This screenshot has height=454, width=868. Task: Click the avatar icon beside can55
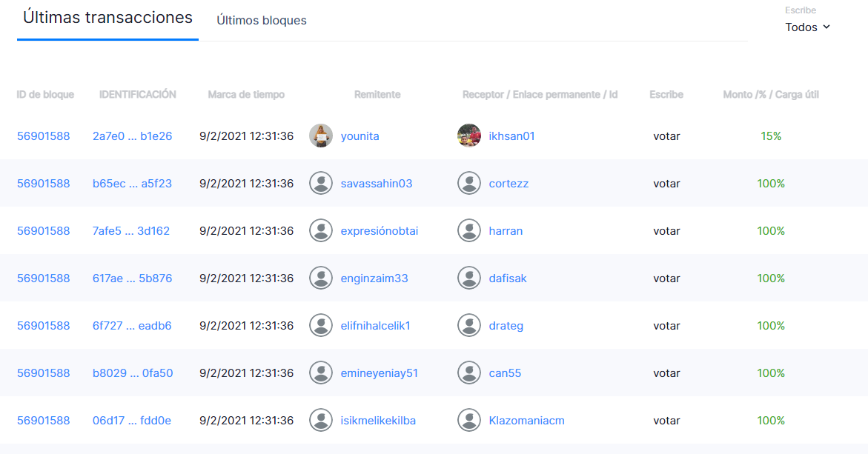(469, 373)
